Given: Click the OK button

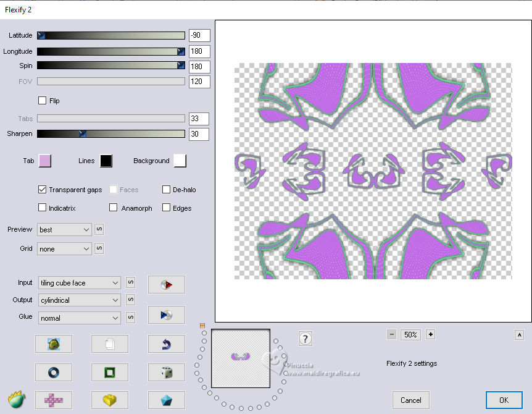Looking at the screenshot, I should (504, 400).
